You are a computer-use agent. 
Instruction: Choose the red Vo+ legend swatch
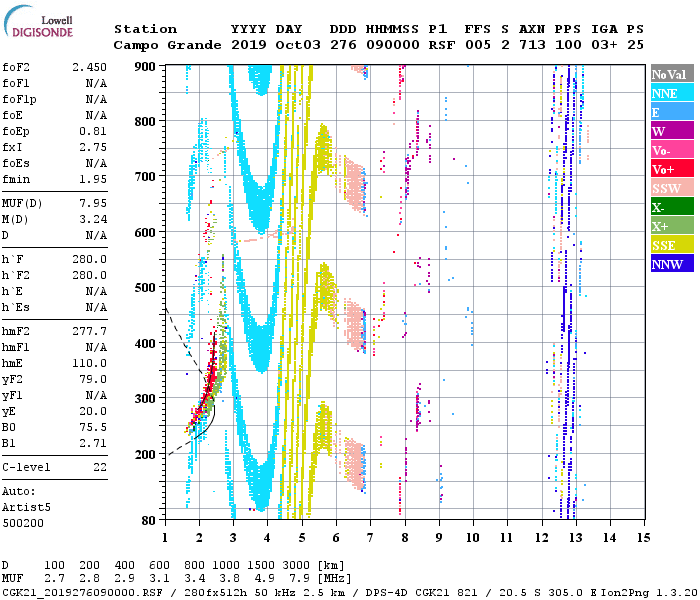tap(671, 169)
